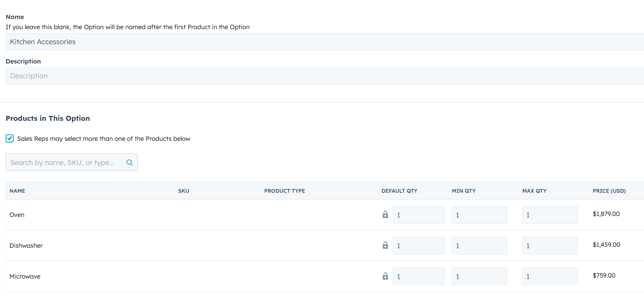Screen dimensions: 644x306
Task: Uncheck 'Sales Reps may select more than one'
Action: (x=9, y=138)
